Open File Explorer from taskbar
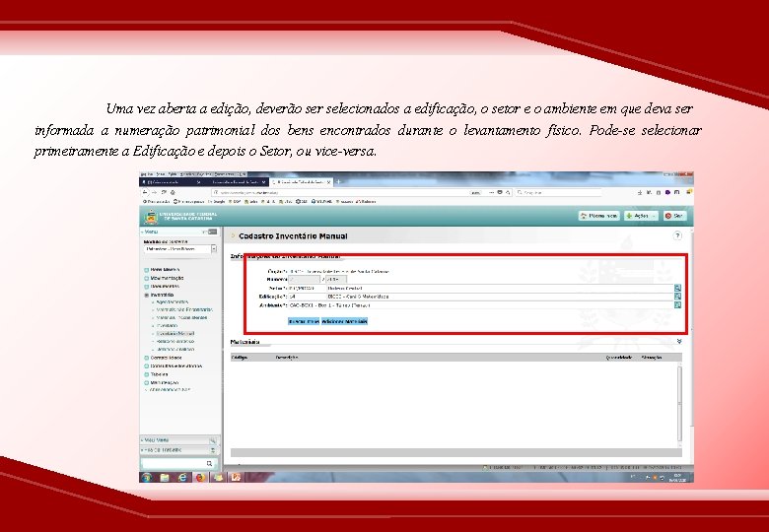This screenshot has height=532, width=769. (165, 477)
